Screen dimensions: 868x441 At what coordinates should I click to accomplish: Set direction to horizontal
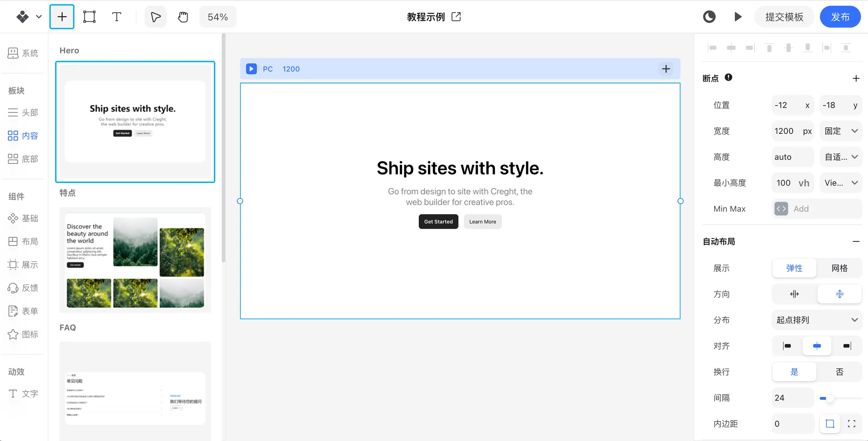pyautogui.click(x=794, y=294)
